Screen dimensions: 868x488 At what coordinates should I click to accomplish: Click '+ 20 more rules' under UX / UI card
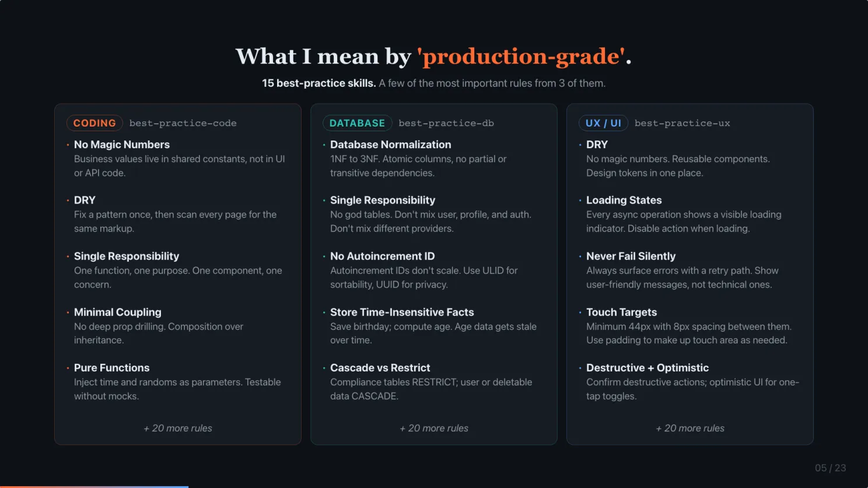690,428
